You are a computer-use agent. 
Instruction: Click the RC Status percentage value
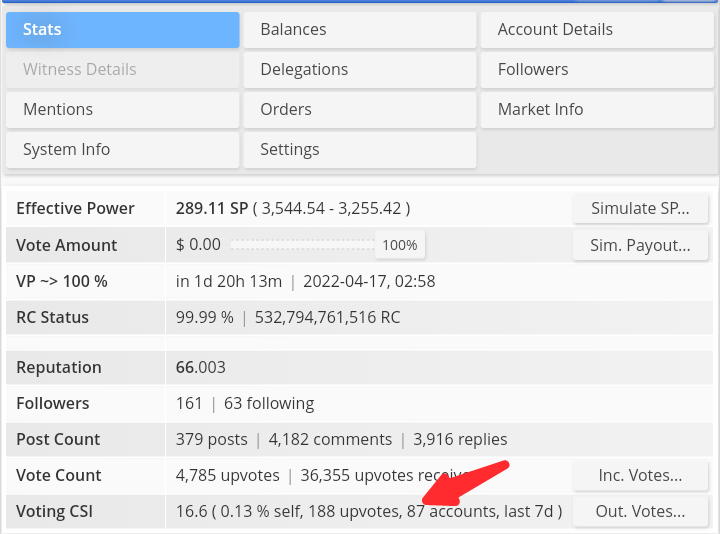click(204, 318)
